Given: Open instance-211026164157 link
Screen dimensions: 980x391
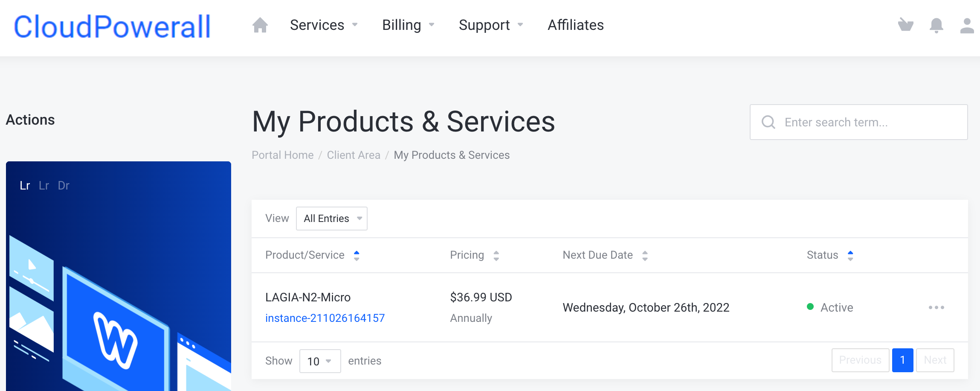Looking at the screenshot, I should click(325, 318).
